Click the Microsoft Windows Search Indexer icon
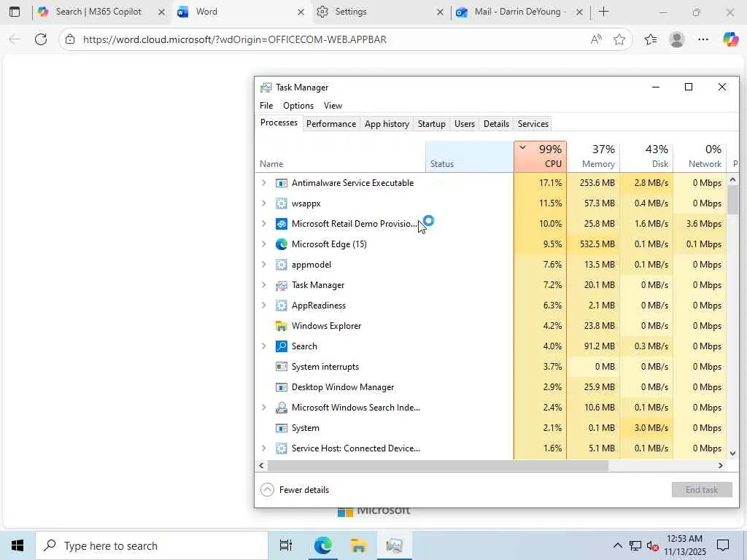 click(282, 408)
